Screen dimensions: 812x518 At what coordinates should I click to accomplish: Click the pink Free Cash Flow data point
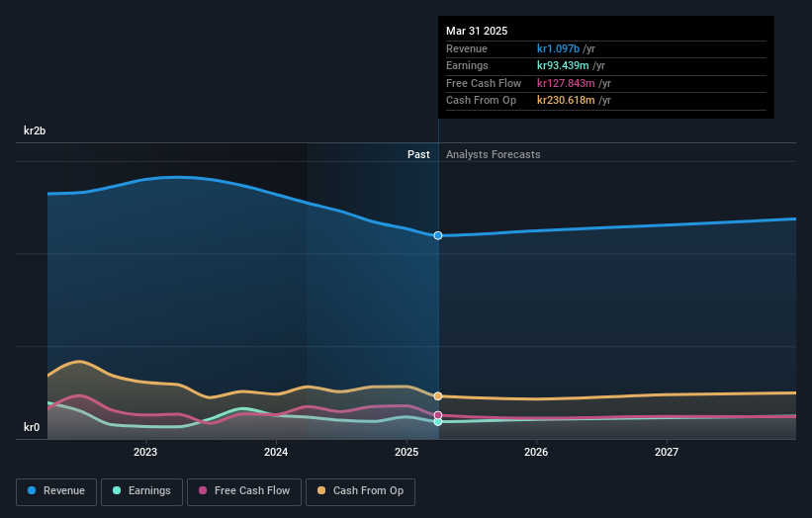click(x=438, y=415)
